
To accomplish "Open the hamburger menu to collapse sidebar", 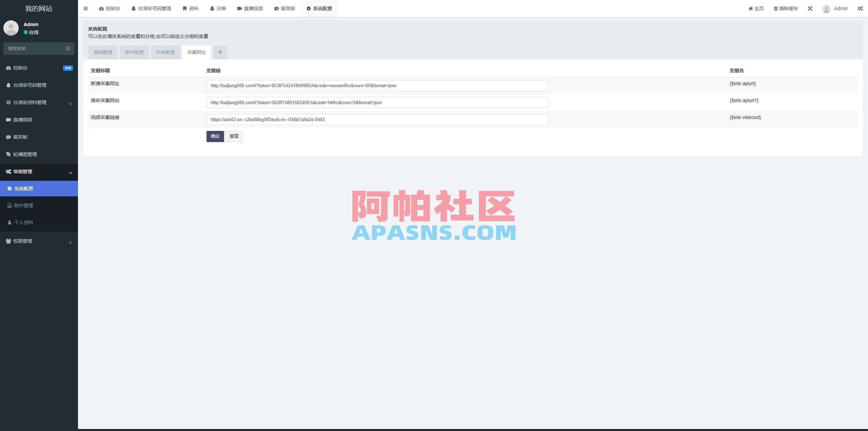I will 86,8.
